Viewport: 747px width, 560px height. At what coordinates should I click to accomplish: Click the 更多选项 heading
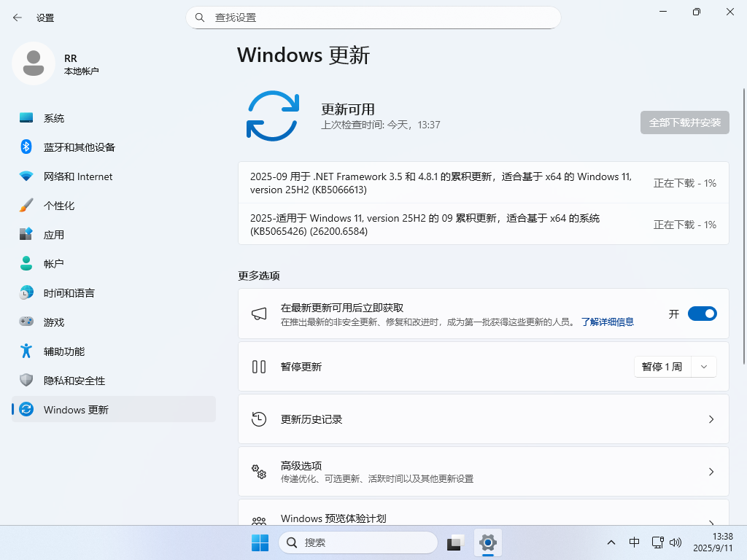[x=259, y=276]
